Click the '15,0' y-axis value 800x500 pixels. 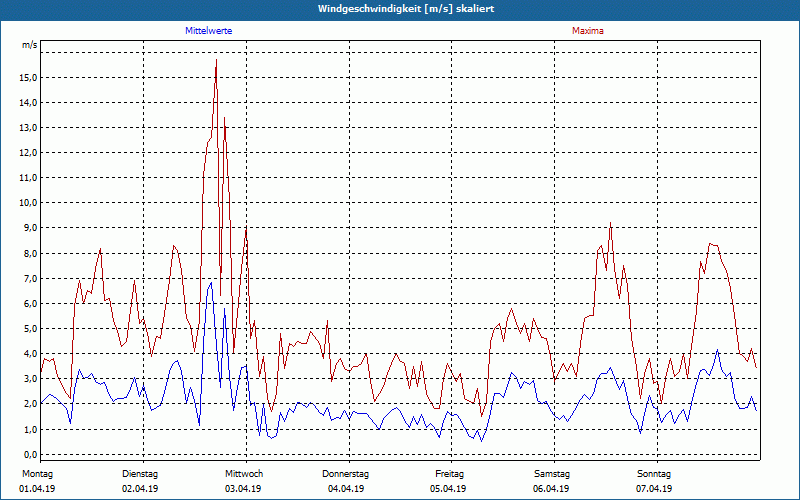click(28, 78)
